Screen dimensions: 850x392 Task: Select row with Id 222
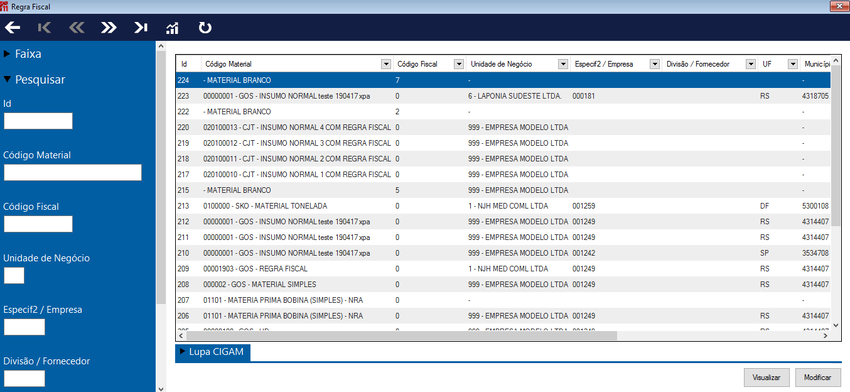[503, 112]
